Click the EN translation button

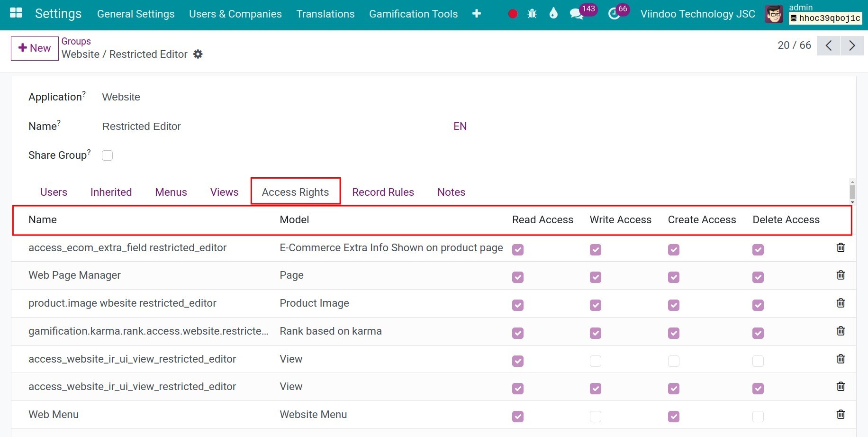click(x=460, y=126)
